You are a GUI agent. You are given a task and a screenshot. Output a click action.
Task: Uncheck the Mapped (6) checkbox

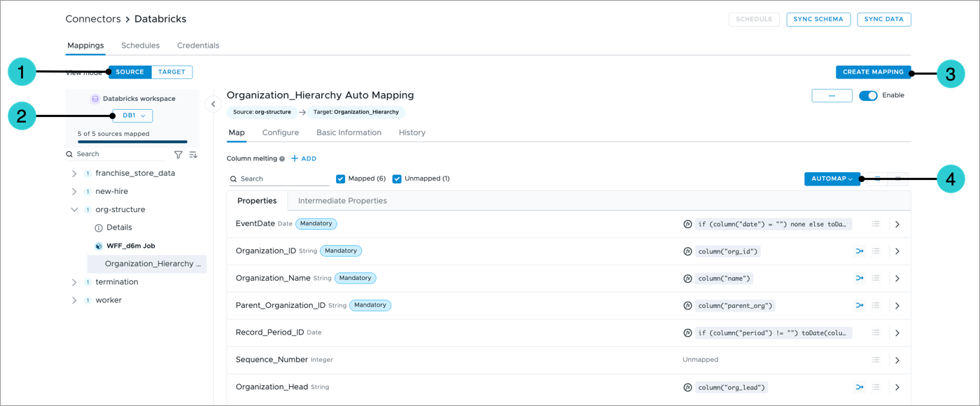pyautogui.click(x=341, y=178)
